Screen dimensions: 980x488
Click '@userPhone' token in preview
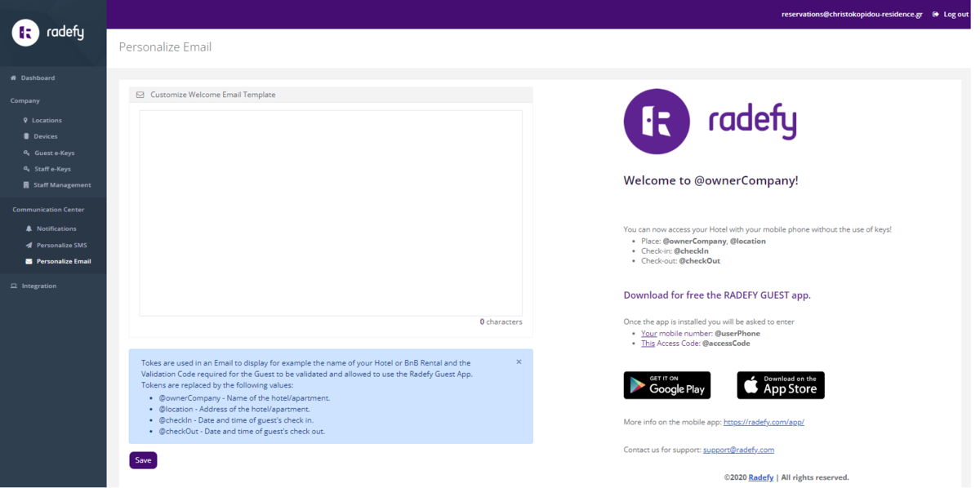(737, 333)
